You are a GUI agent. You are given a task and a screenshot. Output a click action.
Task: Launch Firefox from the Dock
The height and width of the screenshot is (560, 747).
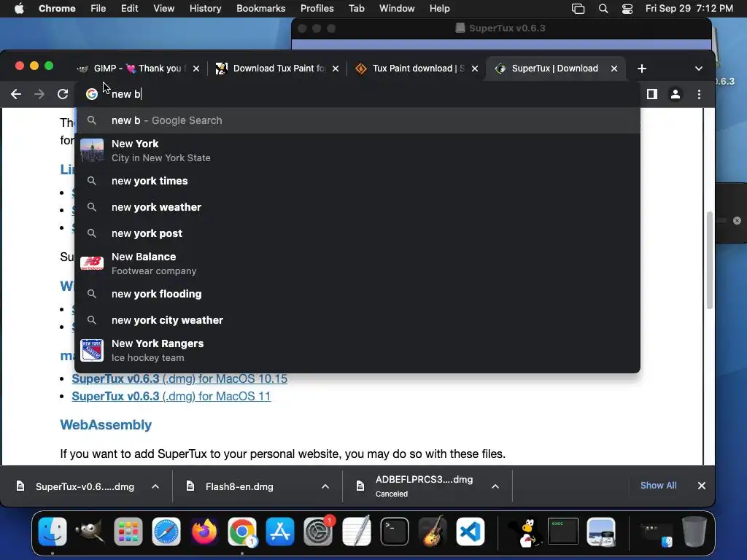(x=204, y=532)
